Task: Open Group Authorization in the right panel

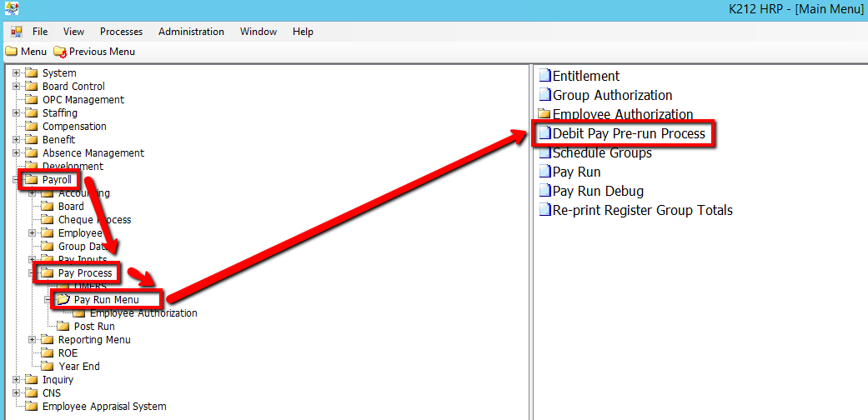Action: pos(612,96)
